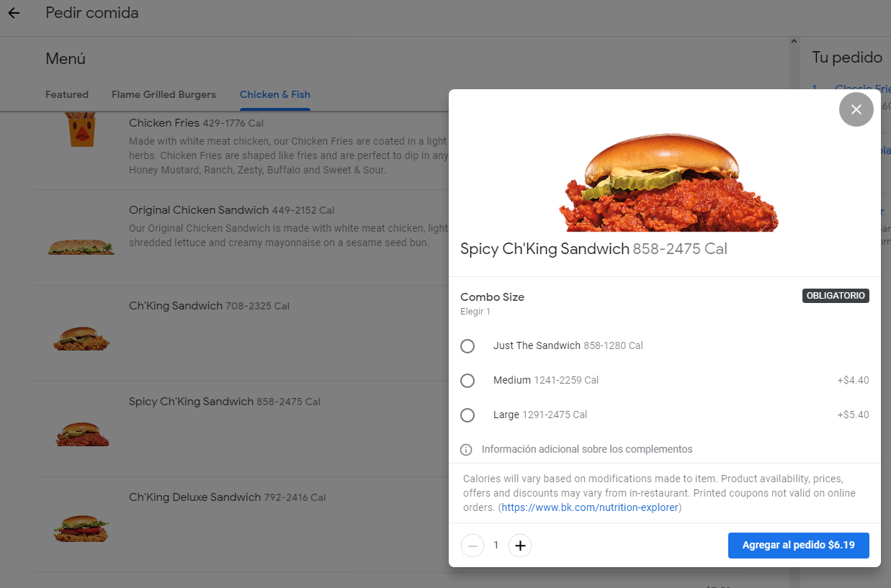Viewport: 891px width, 588px height.
Task: Select the Just The Sandwich option
Action: 467,346
